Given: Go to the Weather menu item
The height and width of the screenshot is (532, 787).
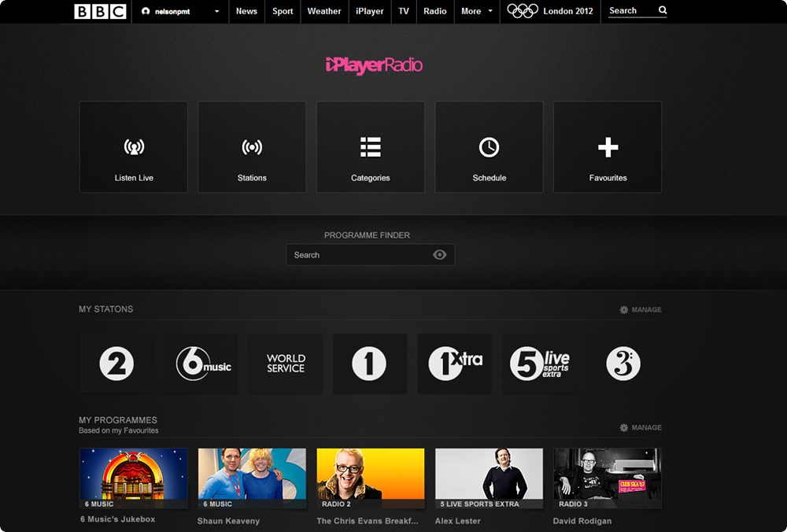Looking at the screenshot, I should coord(324,11).
